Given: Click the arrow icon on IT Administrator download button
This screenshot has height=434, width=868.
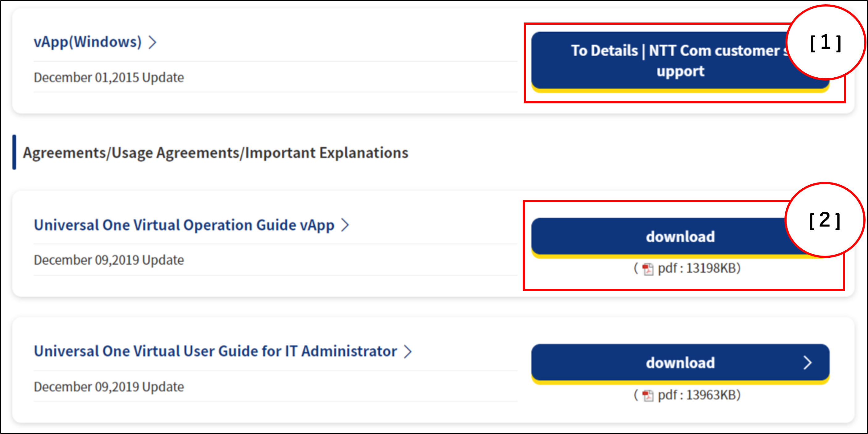Looking at the screenshot, I should [807, 363].
